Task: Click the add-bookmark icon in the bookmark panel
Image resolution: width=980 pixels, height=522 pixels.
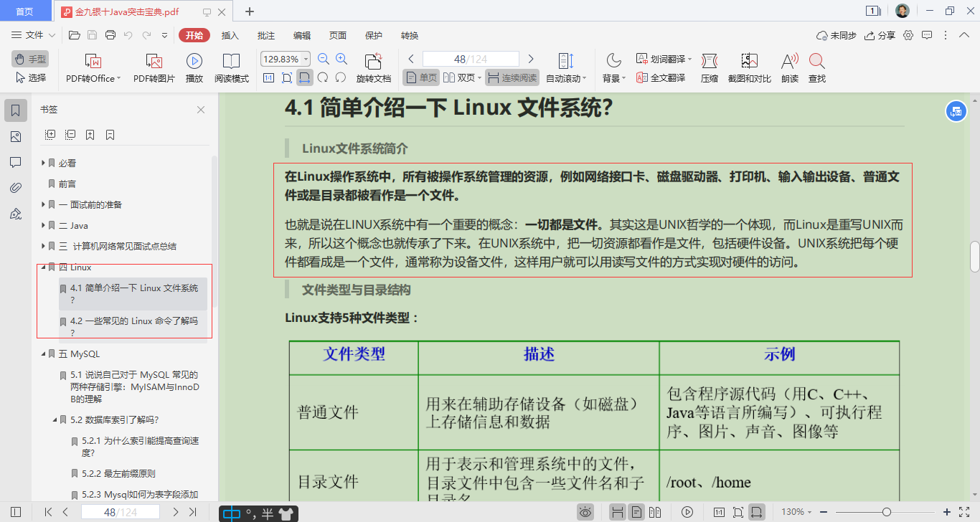Action: coord(90,135)
